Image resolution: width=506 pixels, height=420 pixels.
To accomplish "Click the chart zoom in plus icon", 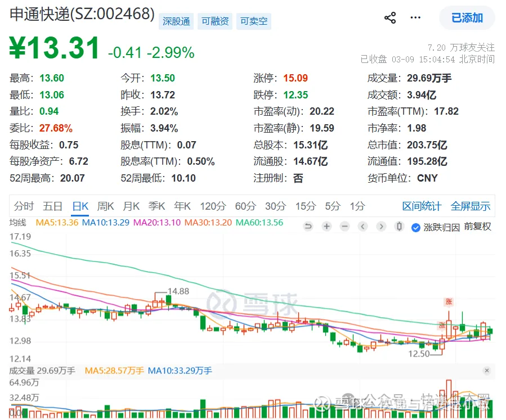I will tap(326, 227).
